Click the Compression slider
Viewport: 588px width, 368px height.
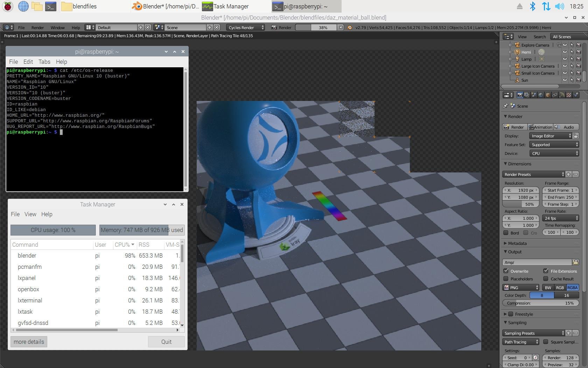click(541, 303)
